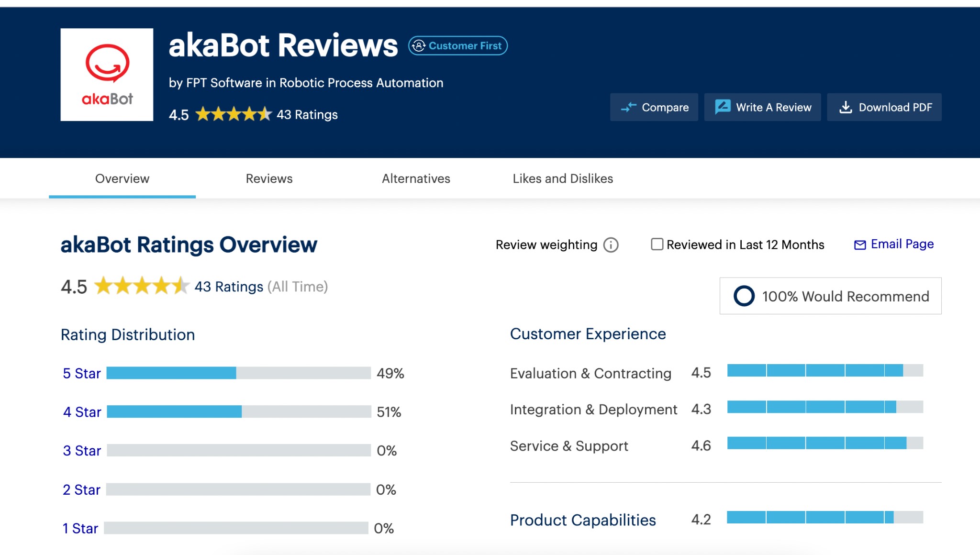Click the Product Capabilities heading

coord(583,520)
